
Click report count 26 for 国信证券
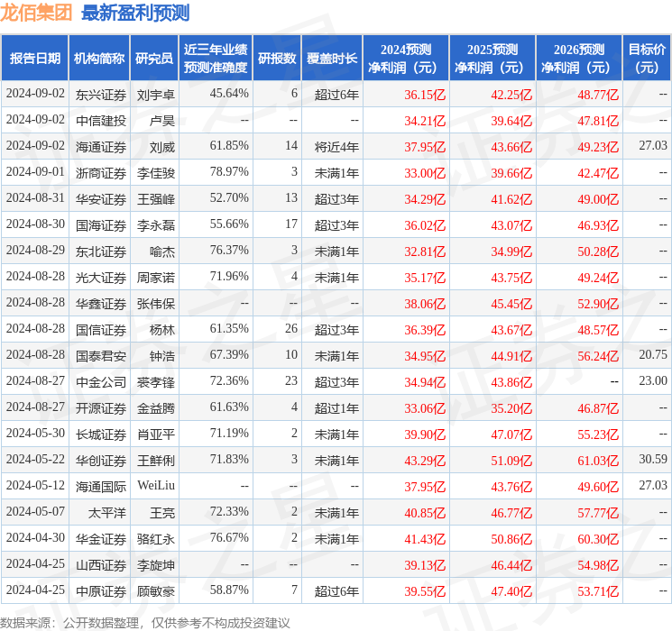pyautogui.click(x=291, y=328)
